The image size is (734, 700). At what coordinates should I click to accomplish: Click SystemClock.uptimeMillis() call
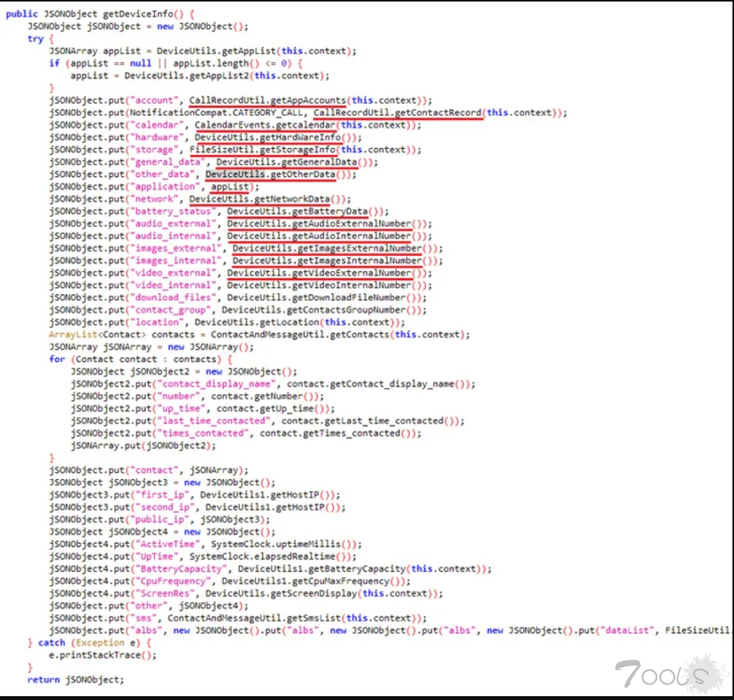click(284, 544)
